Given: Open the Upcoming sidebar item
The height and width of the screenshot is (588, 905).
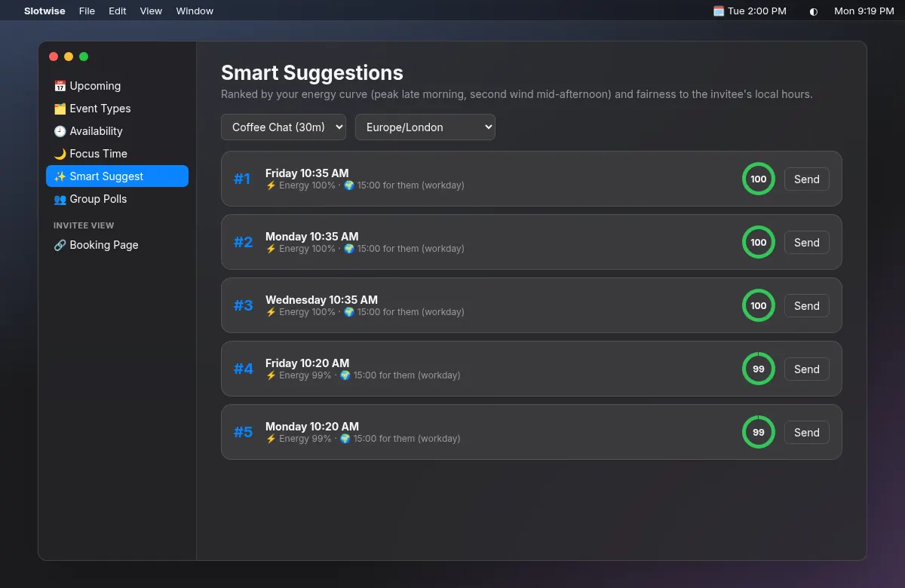Looking at the screenshot, I should pyautogui.click(x=117, y=86).
